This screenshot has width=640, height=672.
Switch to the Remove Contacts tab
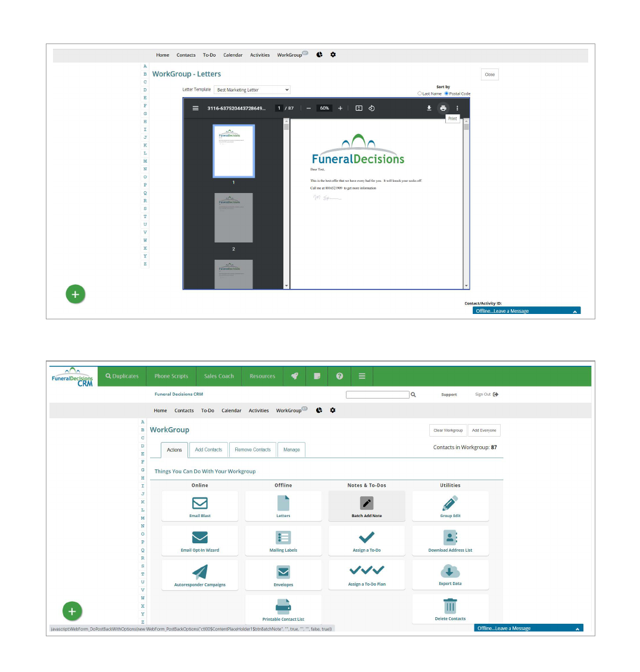tap(252, 450)
